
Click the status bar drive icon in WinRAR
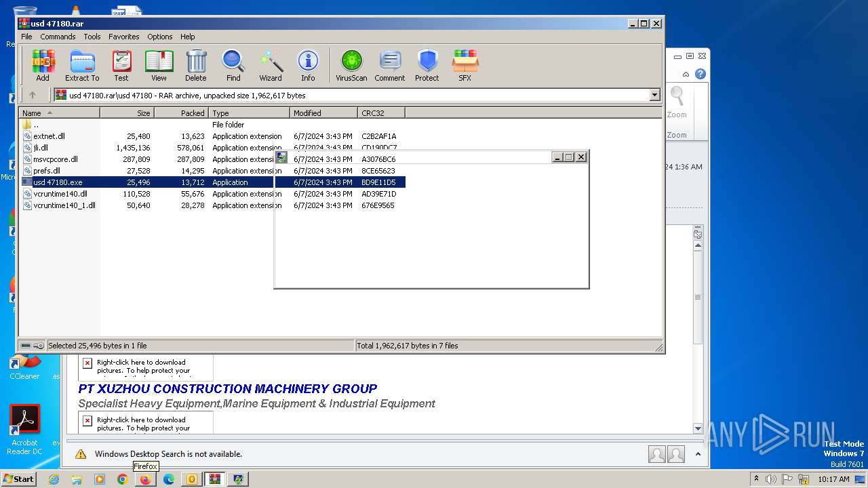pyautogui.click(x=26, y=346)
